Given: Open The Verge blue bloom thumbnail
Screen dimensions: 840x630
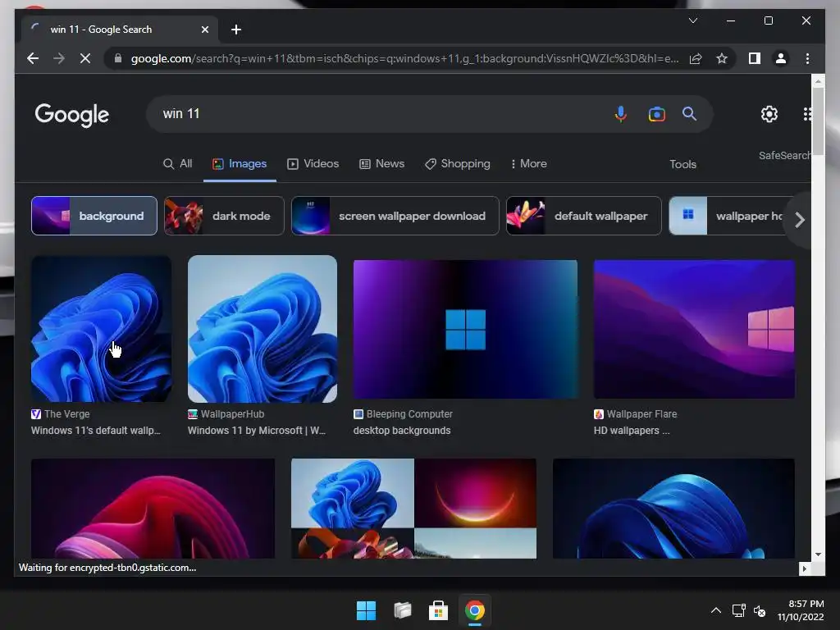Looking at the screenshot, I should tap(101, 328).
